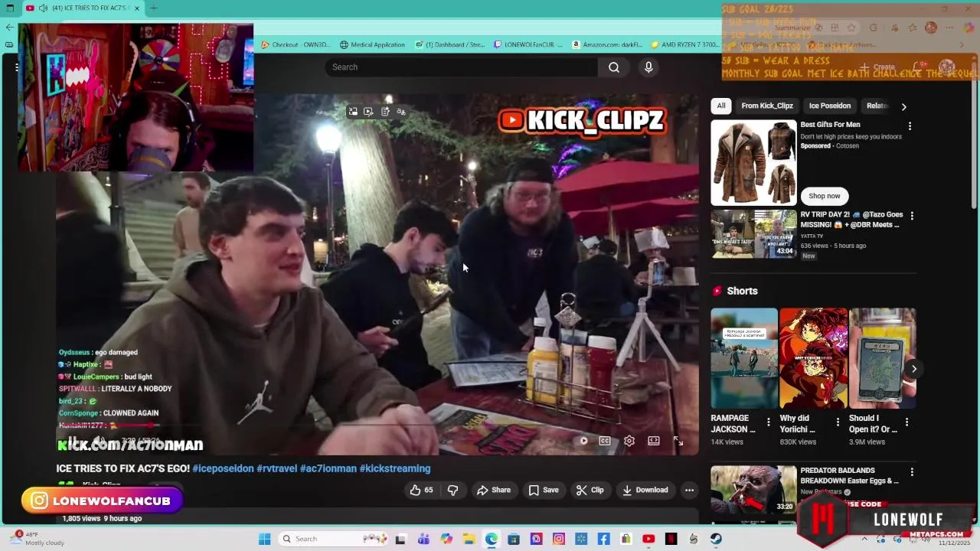
Task: Open the Why did Yoriichi short thumbnail
Action: [x=813, y=358]
